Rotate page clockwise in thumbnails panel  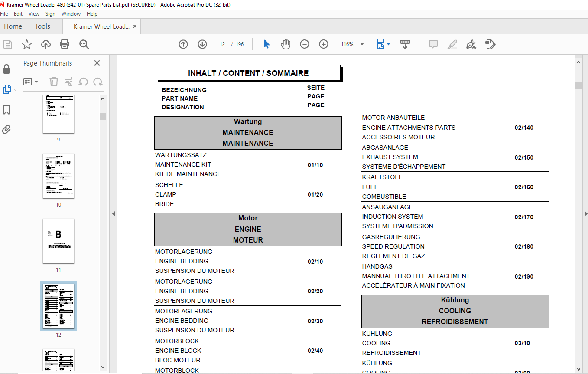[x=98, y=82]
